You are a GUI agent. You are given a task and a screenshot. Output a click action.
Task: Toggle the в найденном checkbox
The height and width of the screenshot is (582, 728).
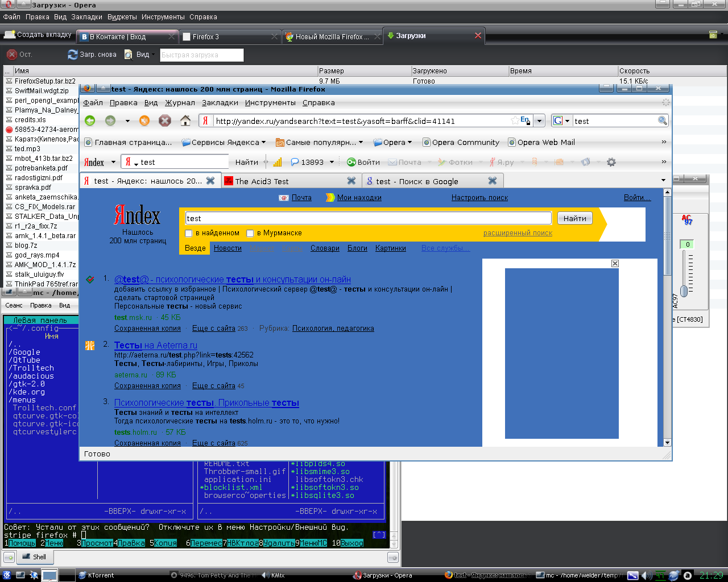click(x=189, y=233)
